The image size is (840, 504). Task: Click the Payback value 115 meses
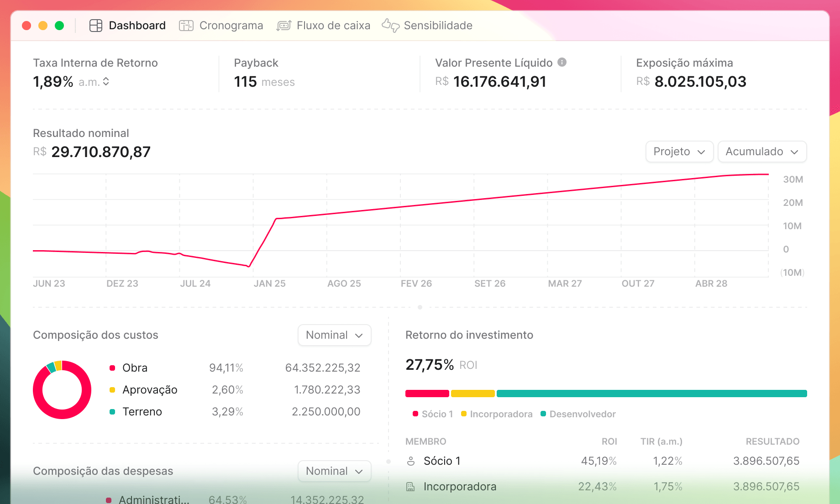click(264, 82)
